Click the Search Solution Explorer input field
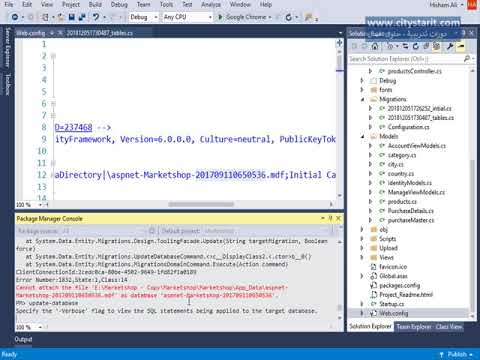480x360 pixels. pos(405,59)
